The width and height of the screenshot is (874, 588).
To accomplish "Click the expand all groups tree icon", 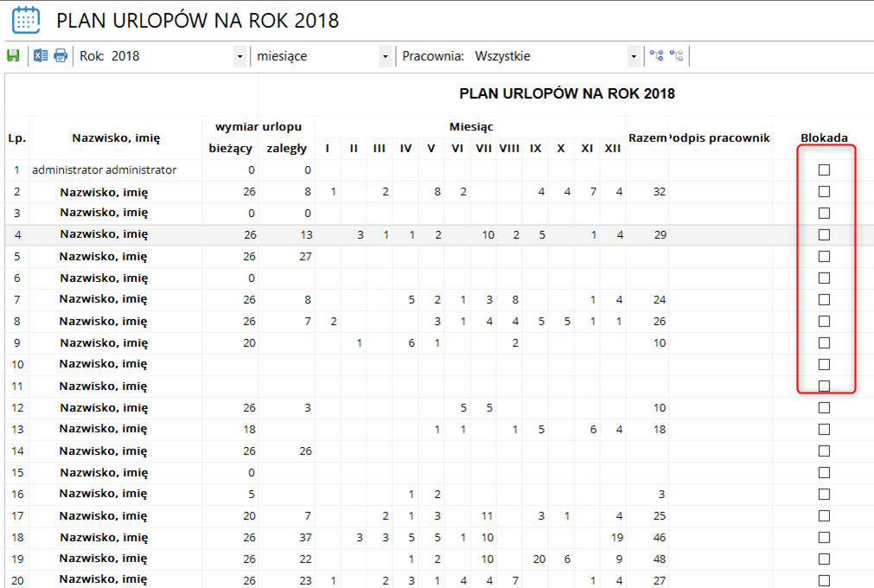I will tap(657, 55).
